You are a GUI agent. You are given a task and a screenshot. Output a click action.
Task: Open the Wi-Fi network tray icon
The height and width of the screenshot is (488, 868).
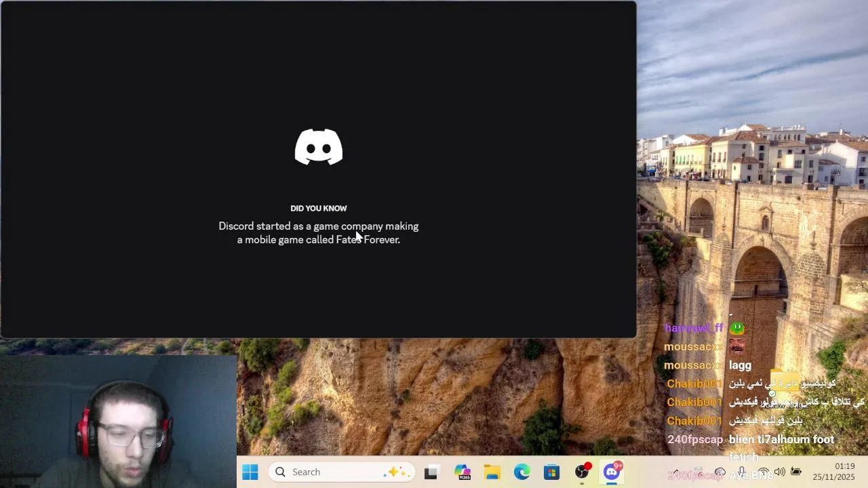[764, 472]
